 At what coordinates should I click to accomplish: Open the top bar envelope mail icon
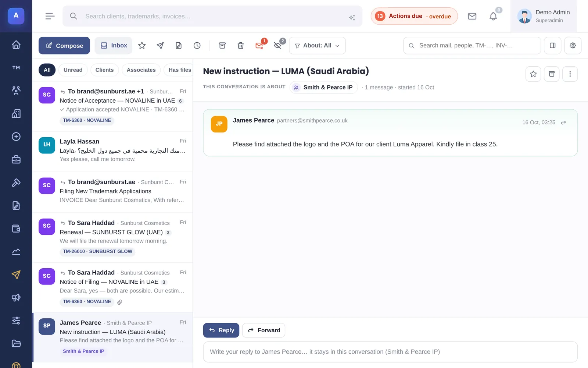(472, 16)
